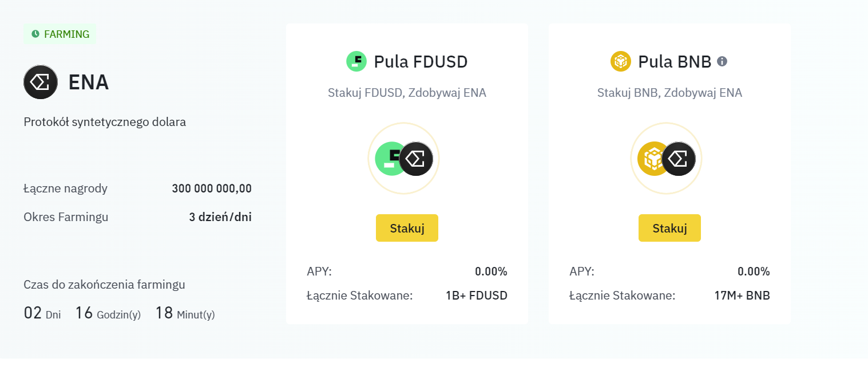Click the green clock icon in FARMING badge
868x366 pixels.
click(35, 34)
